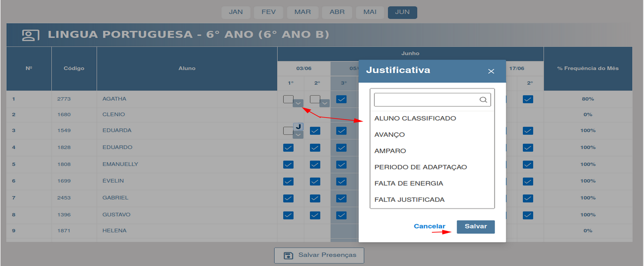Uncheck Eduardo's 1° class presence on 03/06
644x266 pixels.
tap(288, 147)
